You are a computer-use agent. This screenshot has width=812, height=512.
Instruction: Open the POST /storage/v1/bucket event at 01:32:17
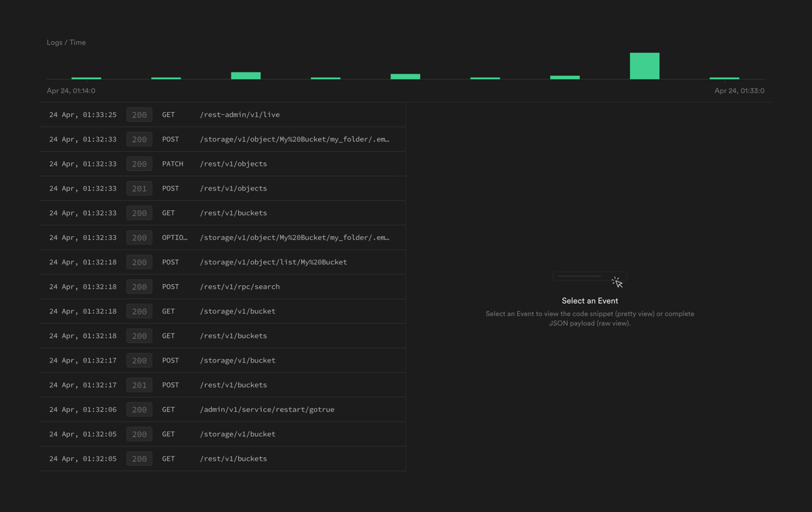coord(223,360)
